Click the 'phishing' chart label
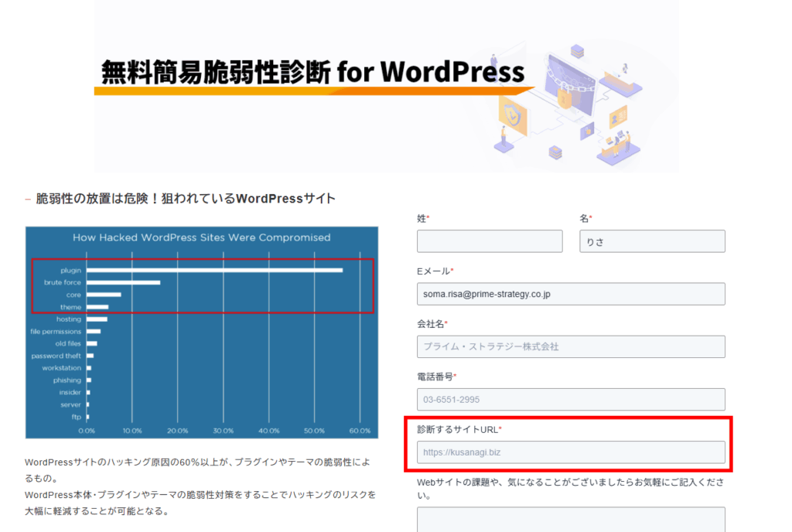 pos(67,380)
